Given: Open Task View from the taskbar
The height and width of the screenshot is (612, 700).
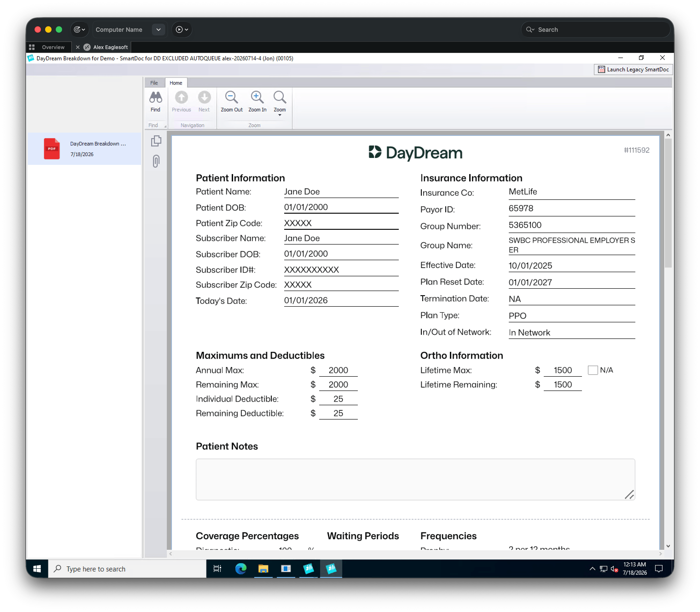Looking at the screenshot, I should (217, 569).
